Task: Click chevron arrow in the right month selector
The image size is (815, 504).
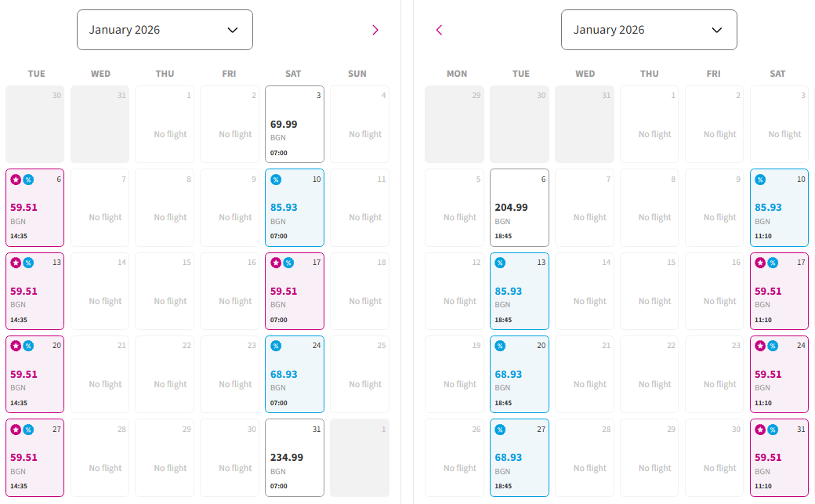Action: pyautogui.click(x=716, y=30)
